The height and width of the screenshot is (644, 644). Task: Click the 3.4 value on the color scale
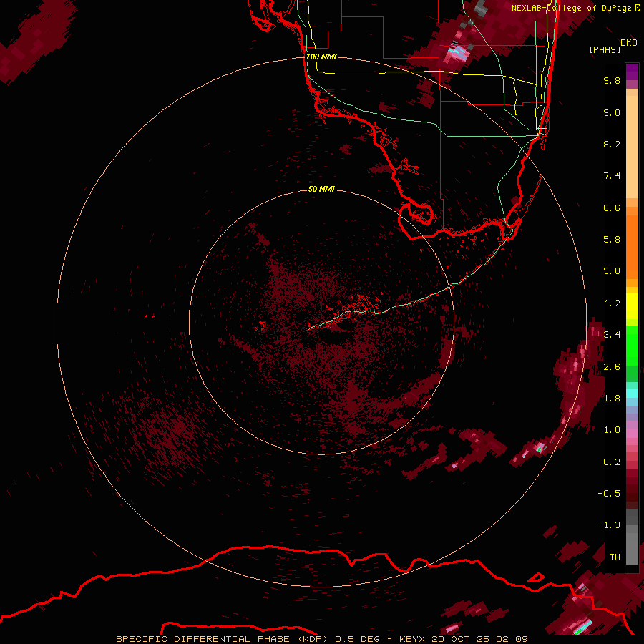point(612,335)
